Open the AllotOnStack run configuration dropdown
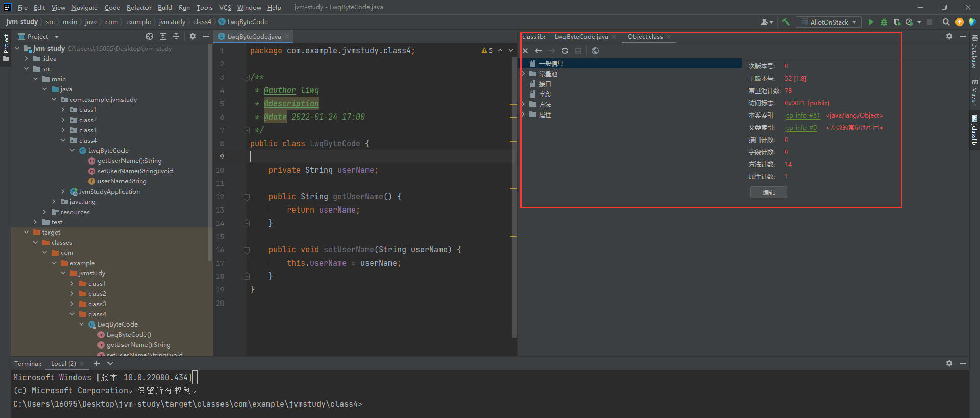Screen dimensions: 980x418 [x=829, y=22]
